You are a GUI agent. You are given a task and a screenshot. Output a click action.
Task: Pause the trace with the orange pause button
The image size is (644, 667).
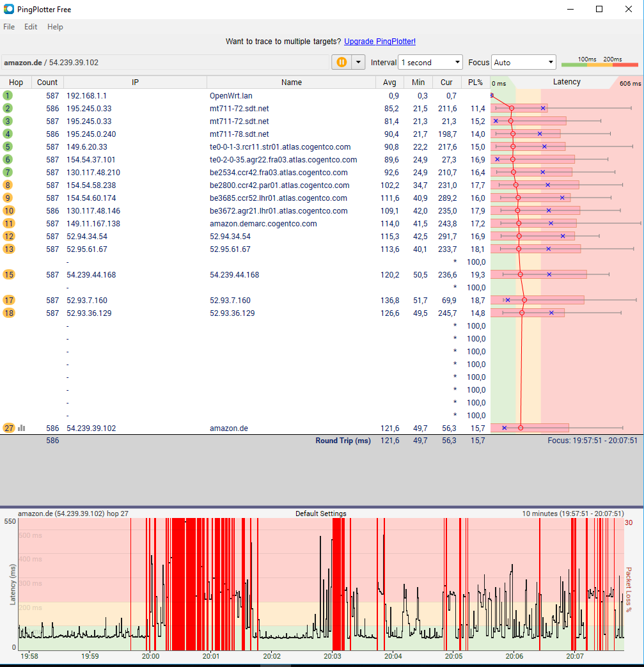342,62
